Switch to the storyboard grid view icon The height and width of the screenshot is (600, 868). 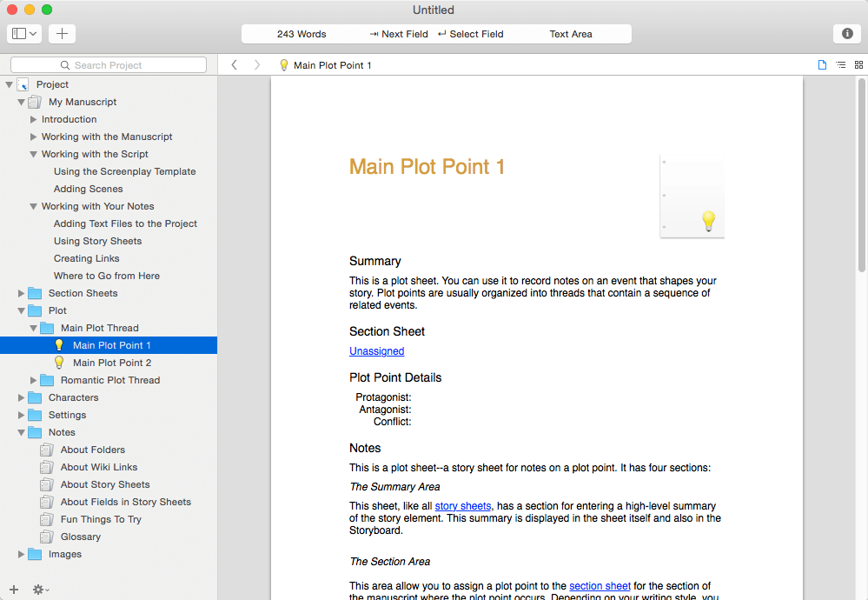tap(858, 65)
